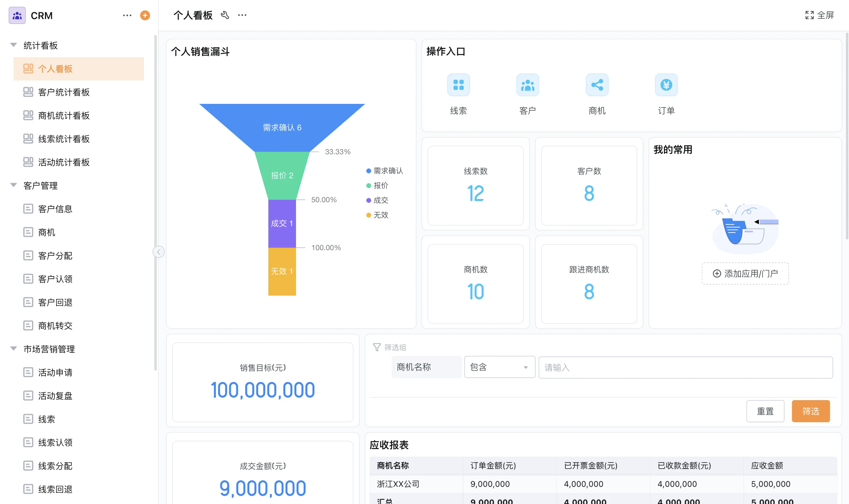Viewport: 849px width, 504px height.
Task: Click the orange plus icon beside CRM
Action: pyautogui.click(x=145, y=15)
